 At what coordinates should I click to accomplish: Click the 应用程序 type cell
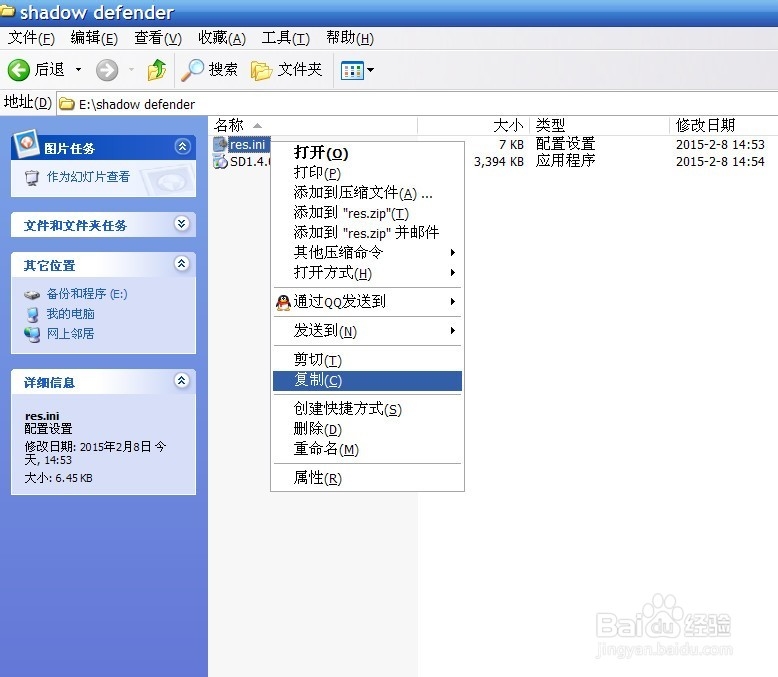coord(565,161)
